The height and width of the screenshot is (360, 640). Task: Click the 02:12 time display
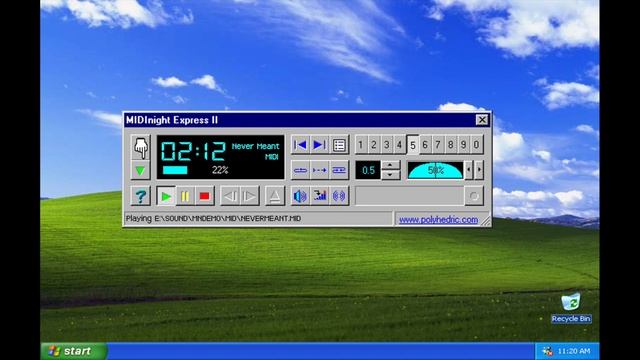click(193, 151)
